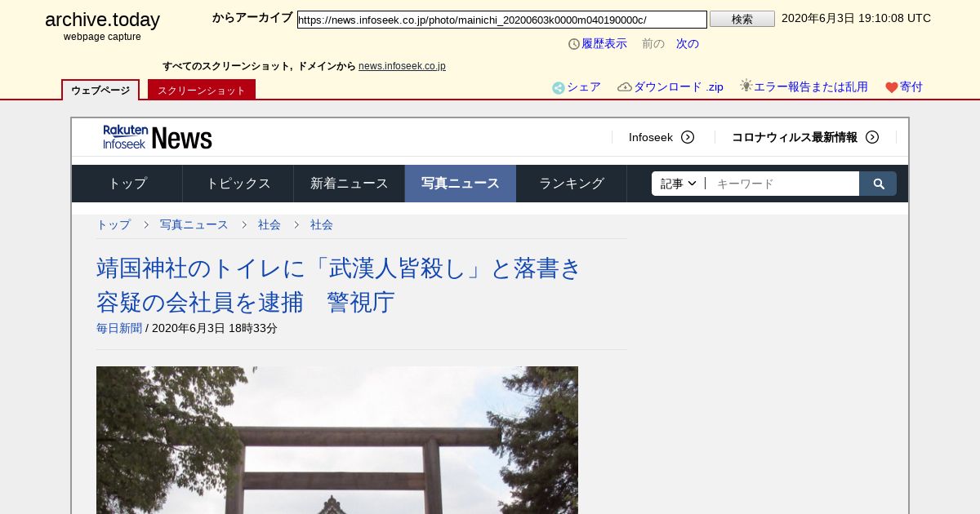Select the トップ navigation tab
Viewport: 980px width, 514px height.
pyautogui.click(x=127, y=184)
